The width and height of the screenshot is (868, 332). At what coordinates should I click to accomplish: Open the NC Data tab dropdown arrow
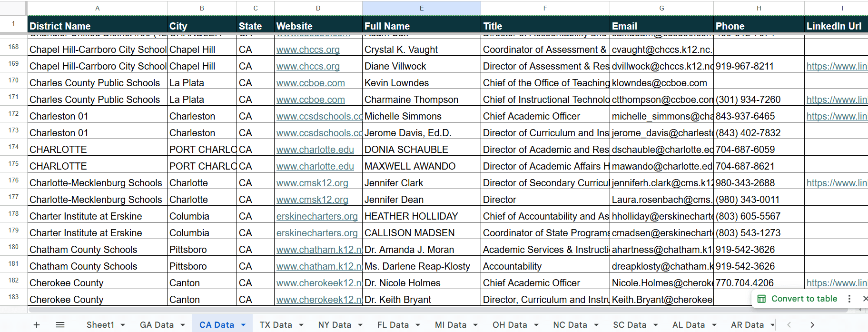coord(596,325)
